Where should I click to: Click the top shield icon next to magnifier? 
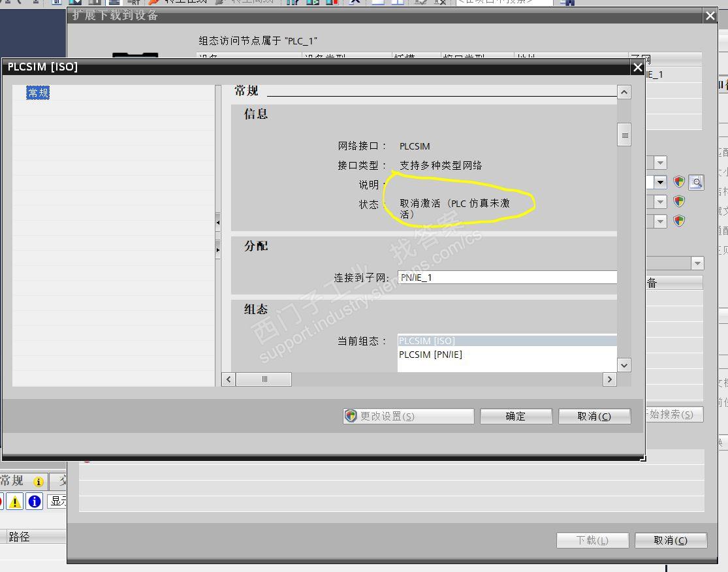679,182
